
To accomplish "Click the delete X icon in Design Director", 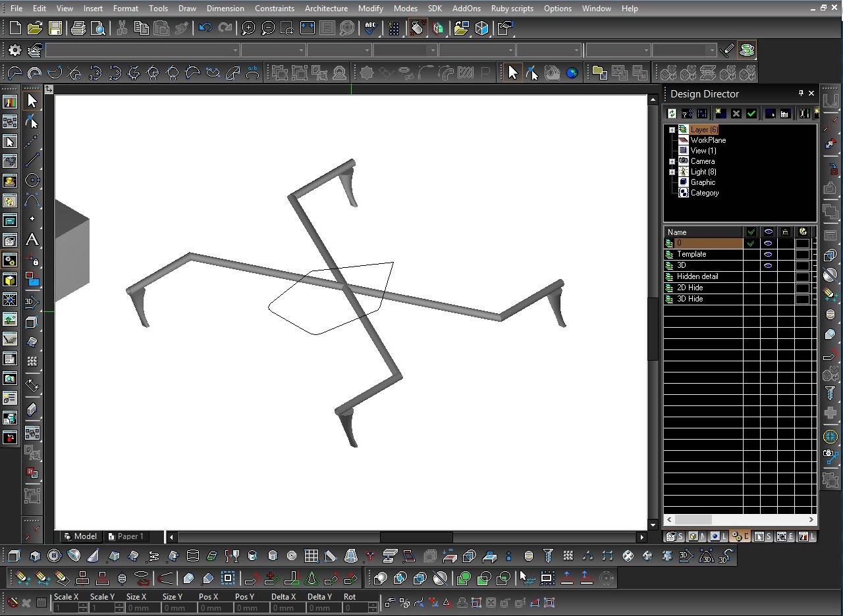I will (x=736, y=114).
